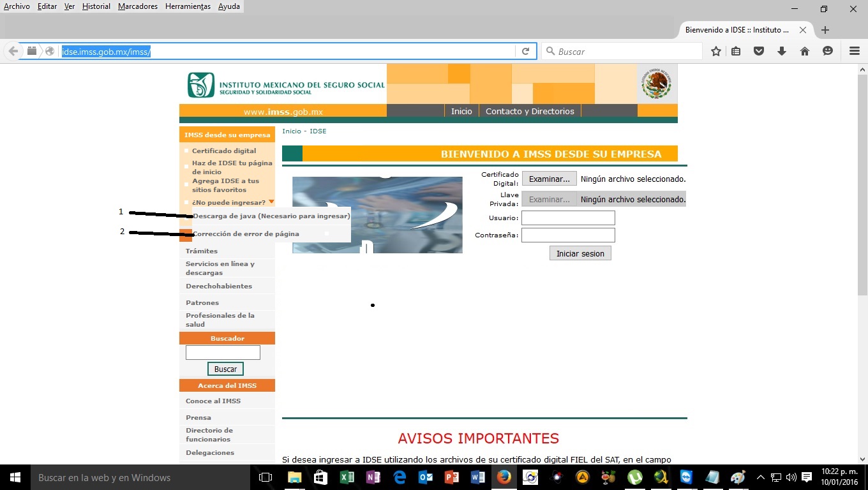Launch Word from the taskbar
This screenshot has width=868, height=490.
click(x=478, y=477)
